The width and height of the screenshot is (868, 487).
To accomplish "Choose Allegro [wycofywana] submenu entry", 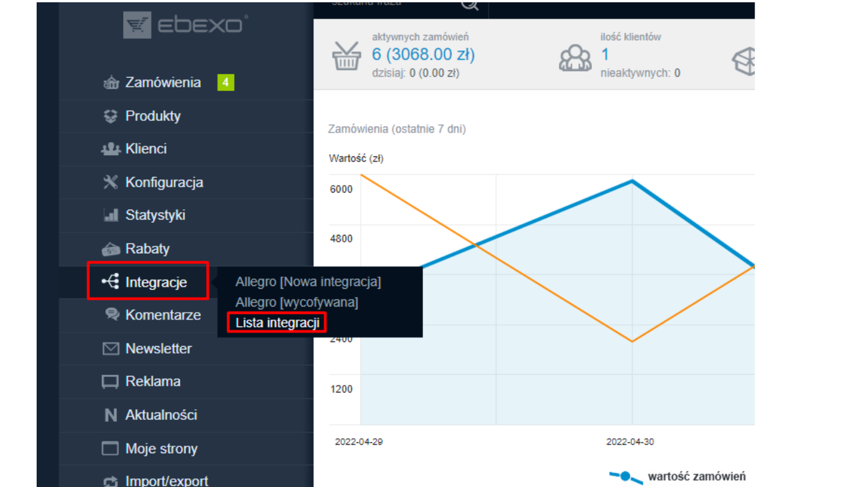I will click(x=297, y=302).
